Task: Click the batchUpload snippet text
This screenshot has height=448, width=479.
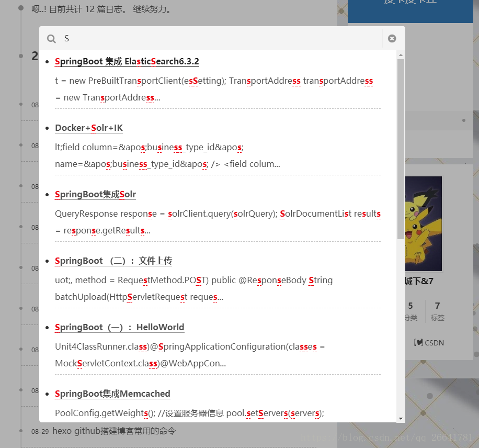Action: click(193, 288)
